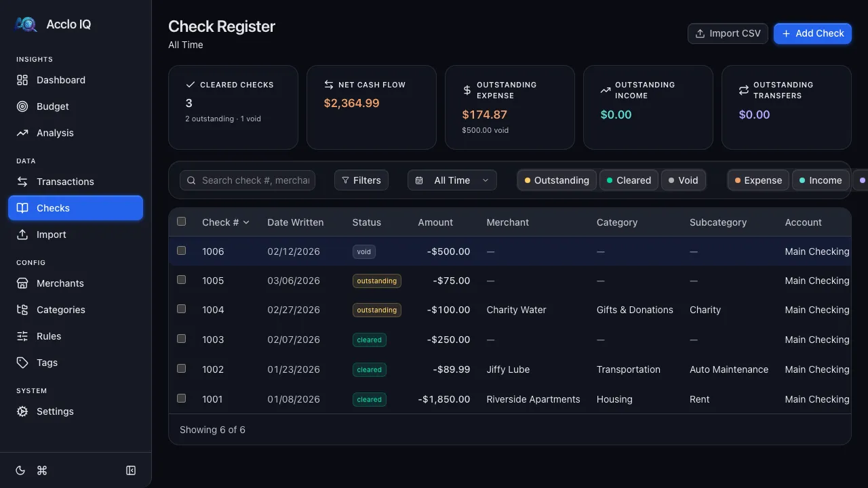The image size is (868, 488).
Task: Click the Categories tree icon
Action: tap(22, 310)
